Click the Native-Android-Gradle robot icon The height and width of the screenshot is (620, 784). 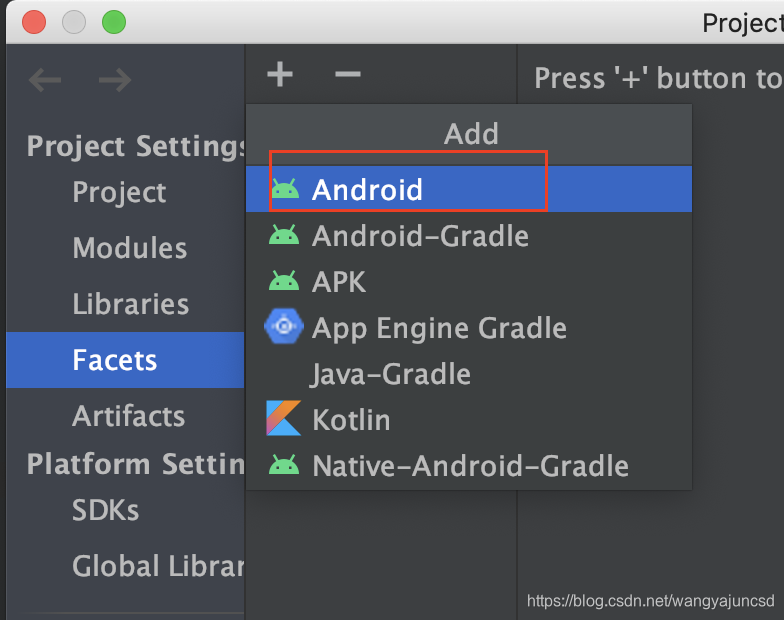pyautogui.click(x=284, y=465)
